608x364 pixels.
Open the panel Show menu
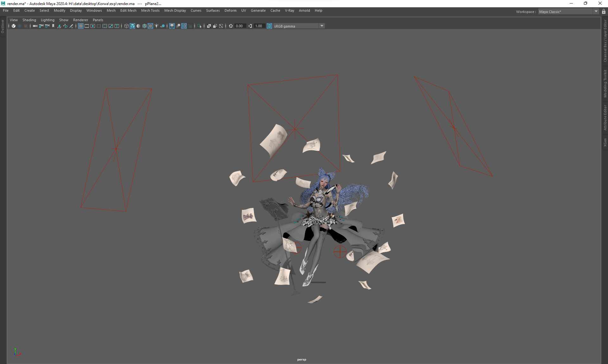[64, 20]
